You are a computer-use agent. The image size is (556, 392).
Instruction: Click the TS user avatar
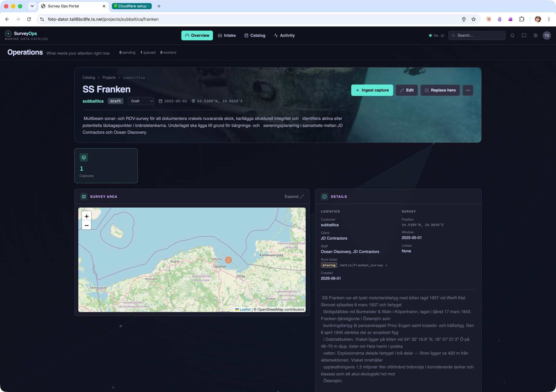click(547, 36)
